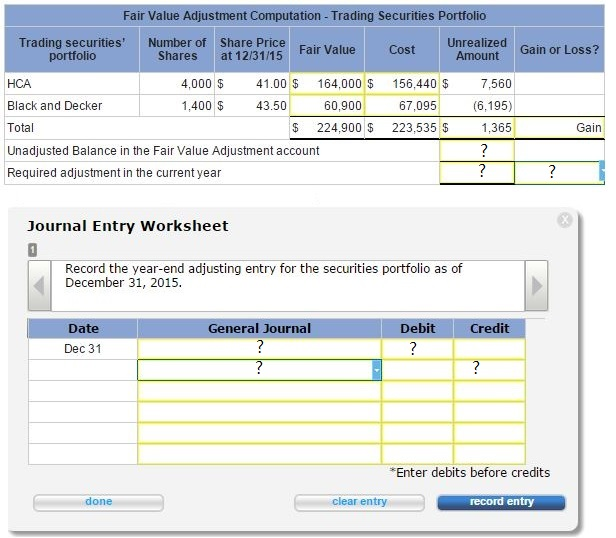Open second-row General Journal account dropdown

point(376,370)
